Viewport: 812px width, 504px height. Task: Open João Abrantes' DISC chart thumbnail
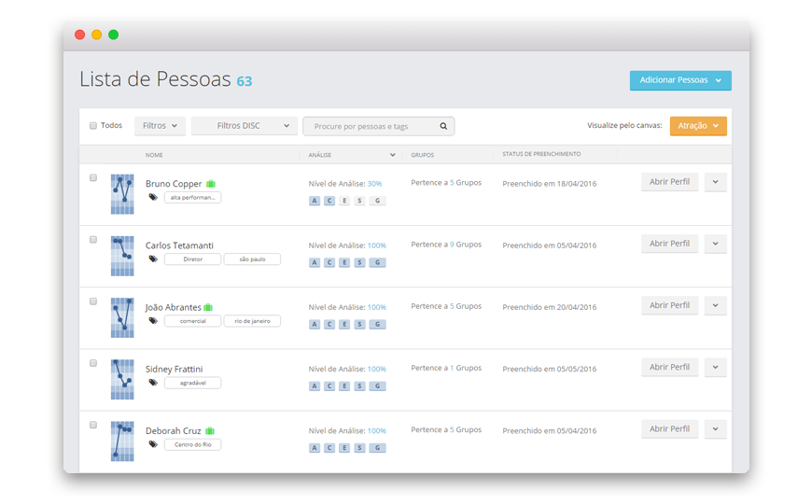coord(122,317)
